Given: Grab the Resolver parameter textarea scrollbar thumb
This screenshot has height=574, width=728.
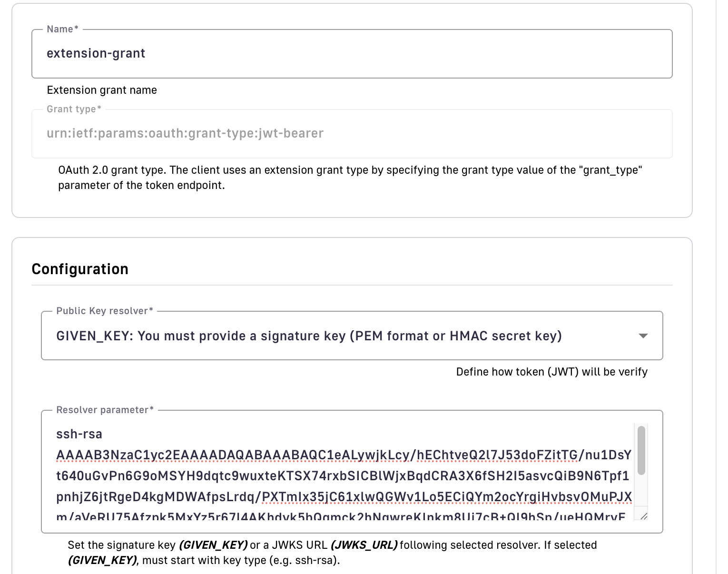Looking at the screenshot, I should coord(641,450).
